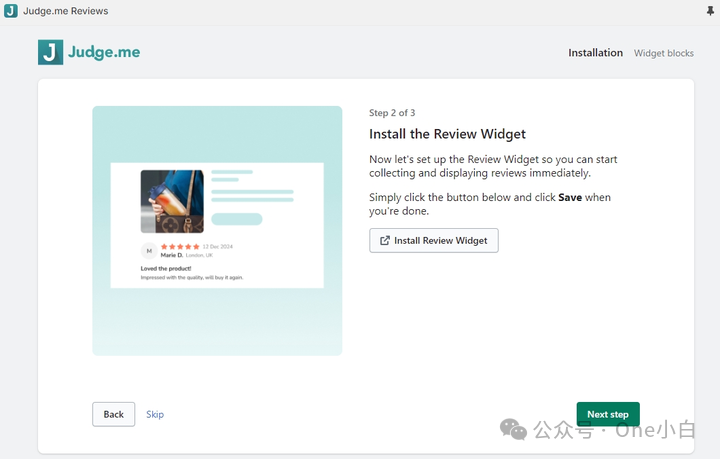Click the WeChat icon in the watermark
Screen dimensions: 720x459
click(x=514, y=429)
